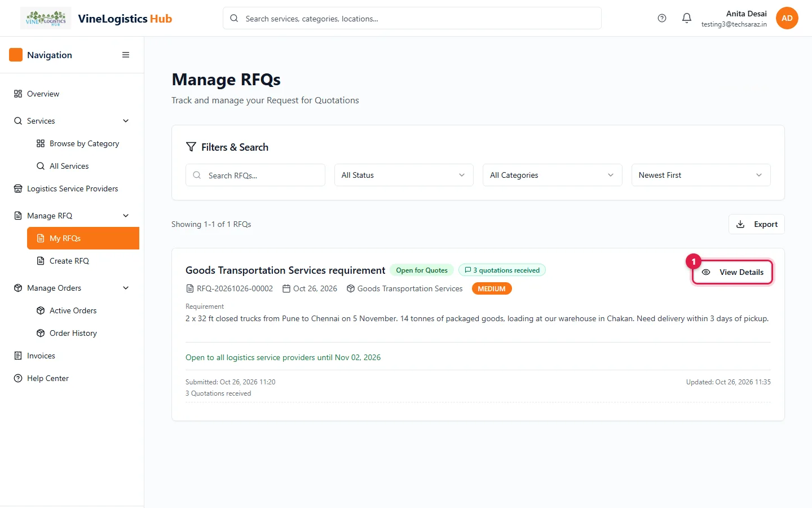Click the VineLogistics Hub logo
The width and height of the screenshot is (812, 508).
[x=46, y=18]
